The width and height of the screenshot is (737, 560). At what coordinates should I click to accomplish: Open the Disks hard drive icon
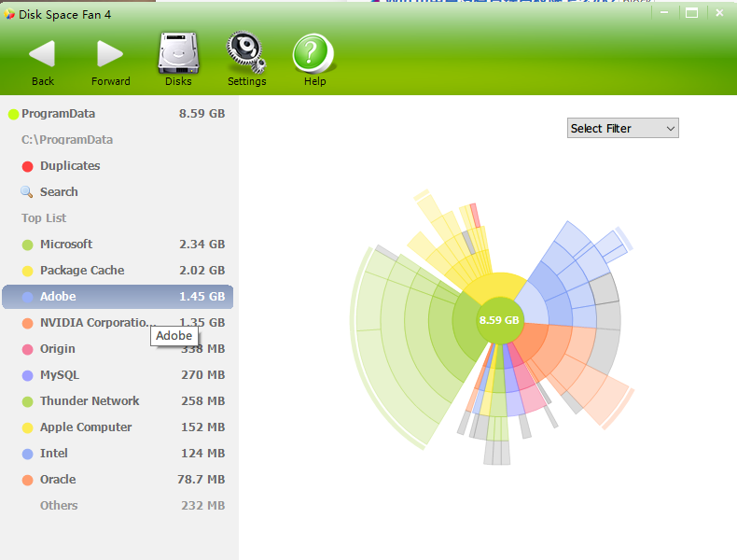tap(178, 53)
